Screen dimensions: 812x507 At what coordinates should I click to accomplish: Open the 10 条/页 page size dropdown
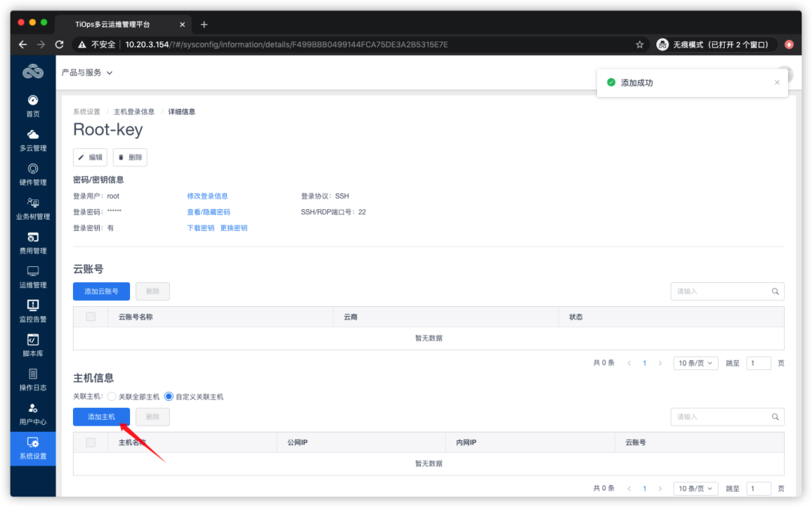click(x=695, y=362)
